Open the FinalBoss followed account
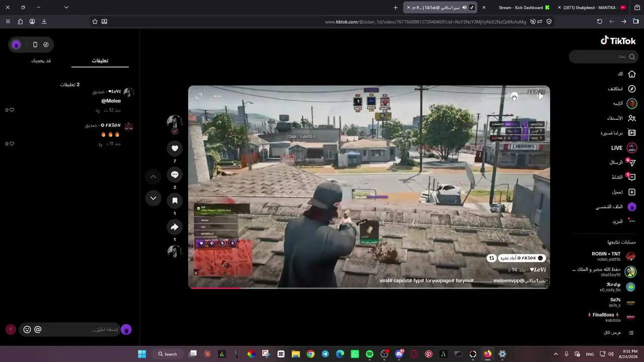Image resolution: width=644 pixels, height=362 pixels. click(x=612, y=317)
